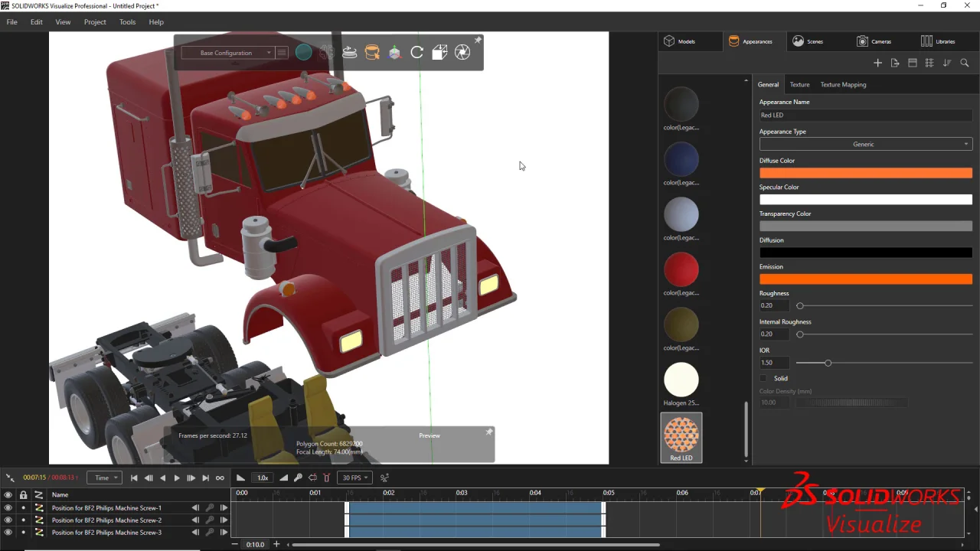Click the scissors icon in timeline toolbar

384,478
